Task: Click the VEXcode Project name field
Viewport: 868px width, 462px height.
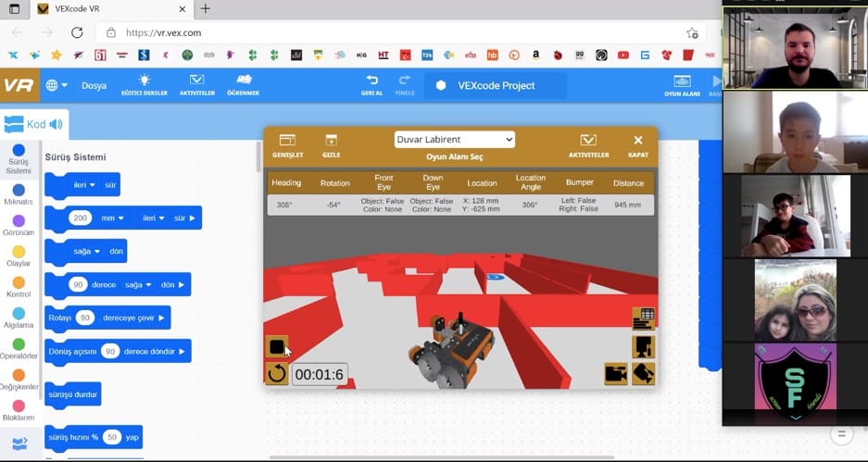Action: [496, 85]
